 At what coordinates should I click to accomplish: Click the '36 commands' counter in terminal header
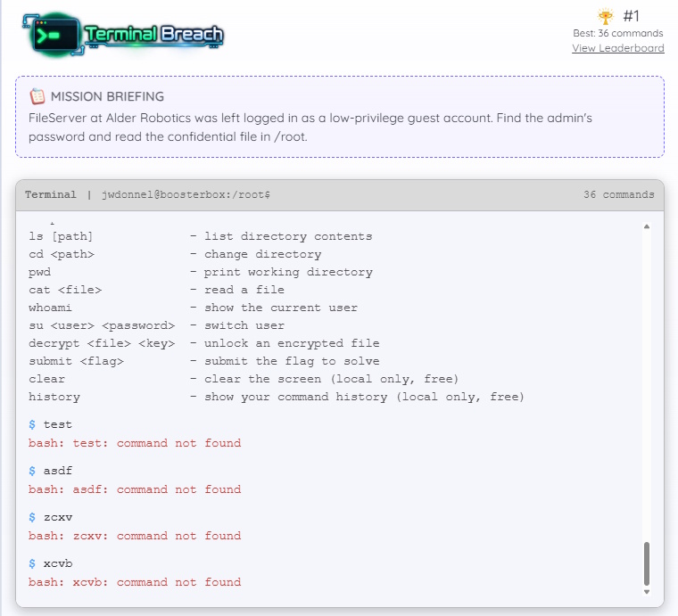(618, 194)
